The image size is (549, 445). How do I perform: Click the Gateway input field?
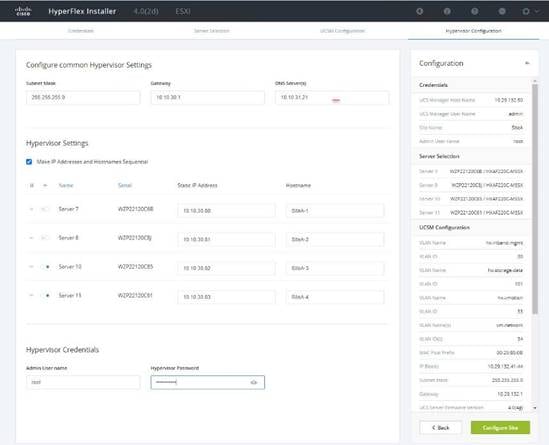208,97
